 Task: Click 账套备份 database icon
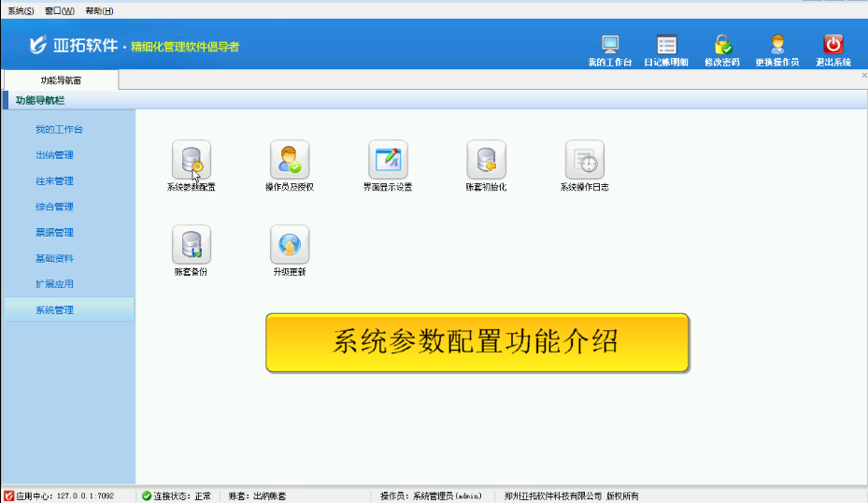tap(191, 245)
